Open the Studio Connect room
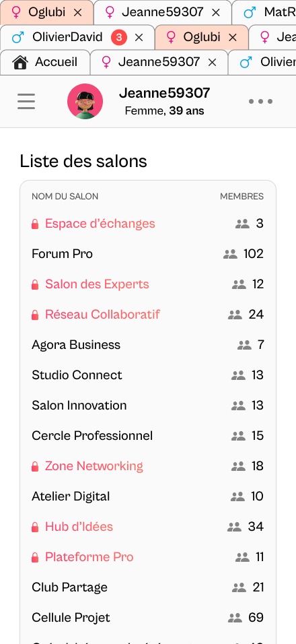The image size is (296, 644). [77, 375]
